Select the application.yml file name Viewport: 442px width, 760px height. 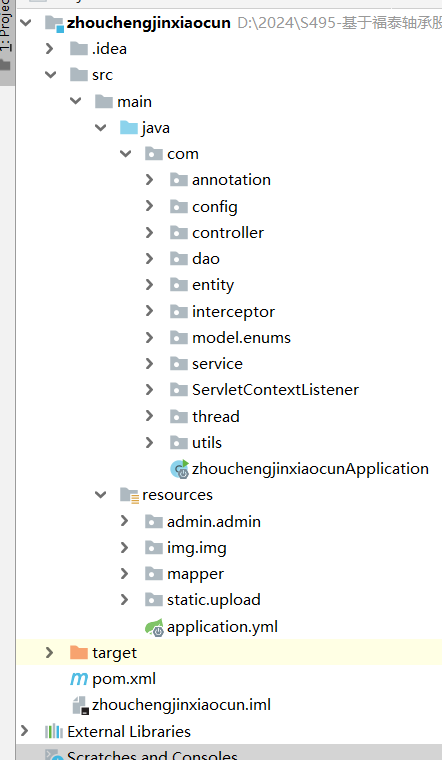coord(222,627)
